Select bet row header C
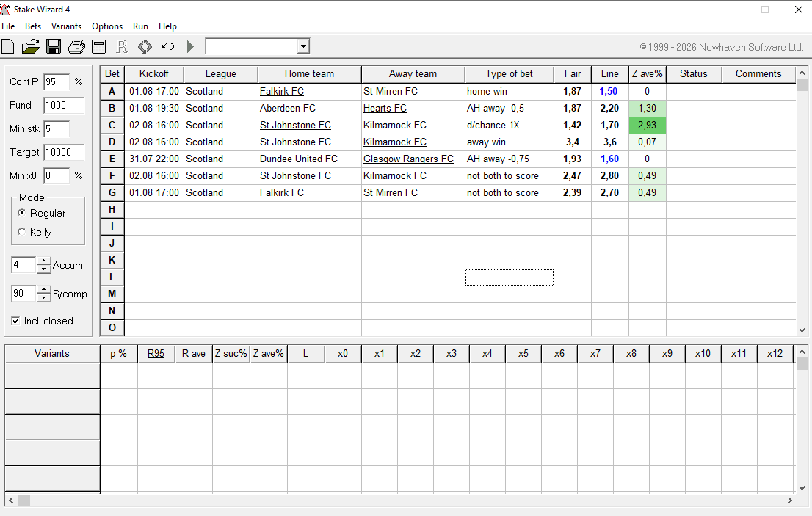The width and height of the screenshot is (812, 516). click(112, 126)
